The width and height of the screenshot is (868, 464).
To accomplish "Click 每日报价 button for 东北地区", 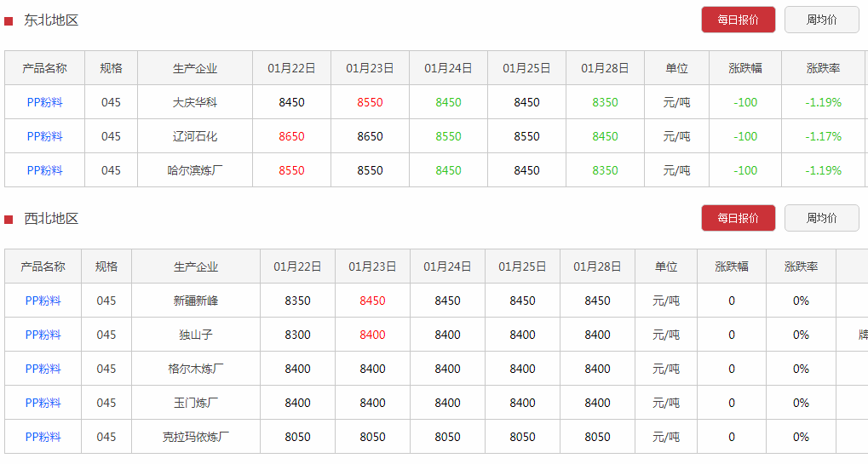I will pyautogui.click(x=738, y=20).
